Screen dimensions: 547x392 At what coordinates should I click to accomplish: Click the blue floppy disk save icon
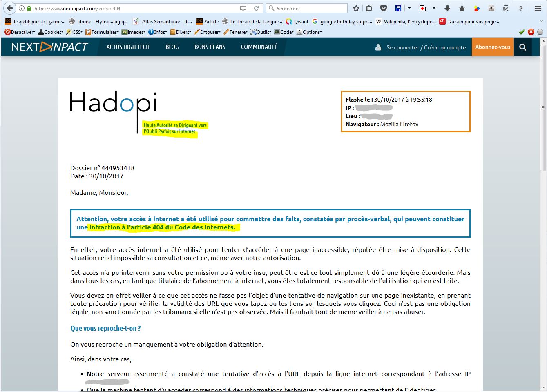398,8
